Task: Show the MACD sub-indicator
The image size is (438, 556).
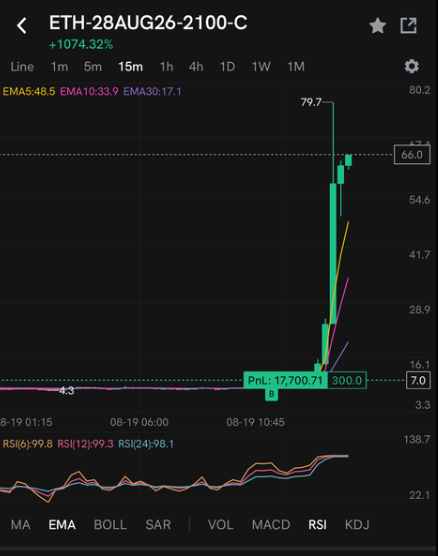Action: point(271,524)
